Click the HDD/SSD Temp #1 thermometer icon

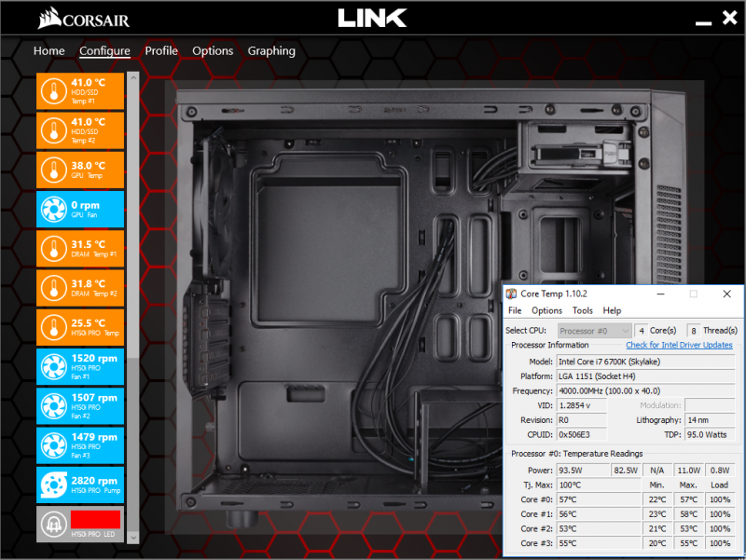54,91
